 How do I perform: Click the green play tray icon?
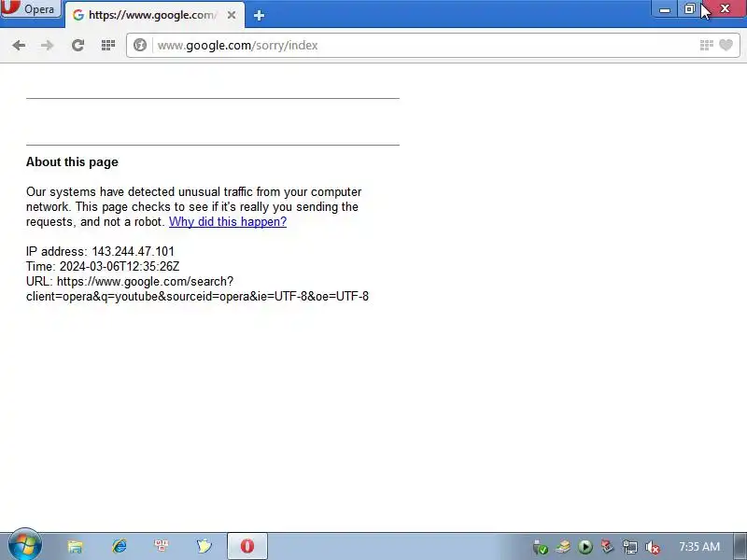point(585,547)
